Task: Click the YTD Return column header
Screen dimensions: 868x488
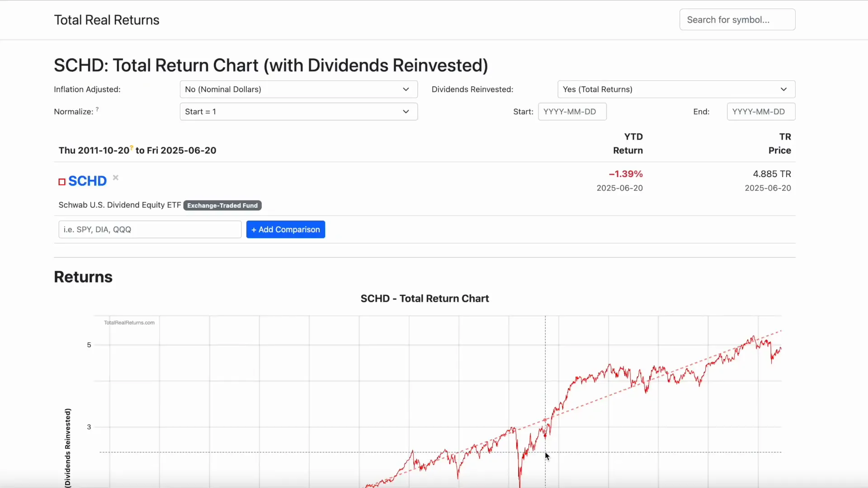Action: (x=628, y=144)
